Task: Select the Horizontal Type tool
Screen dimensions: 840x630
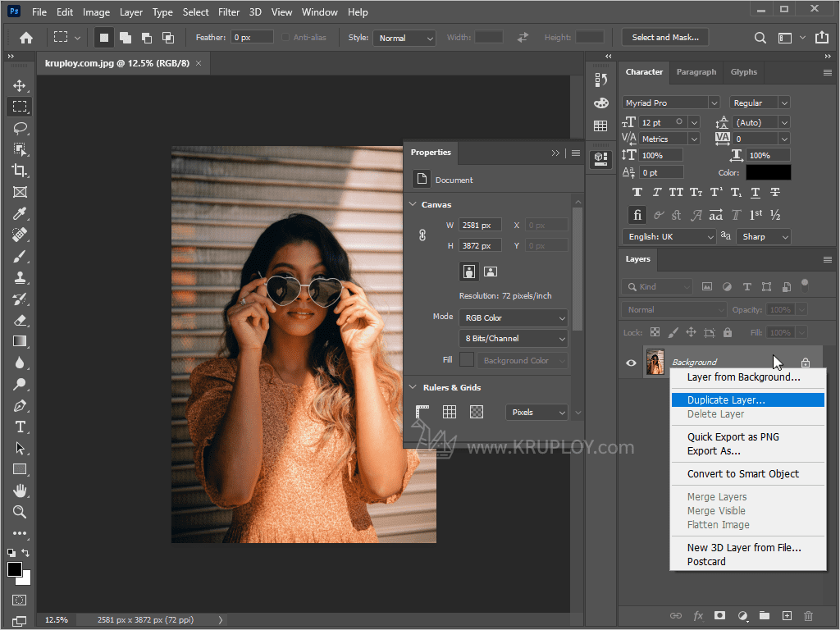Action: pyautogui.click(x=20, y=427)
